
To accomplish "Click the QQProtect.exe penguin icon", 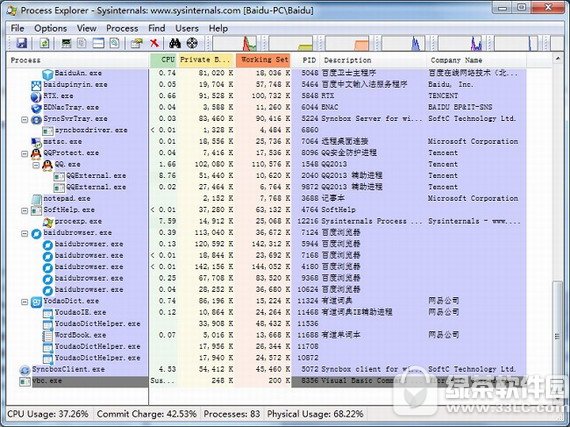I will tap(36, 154).
